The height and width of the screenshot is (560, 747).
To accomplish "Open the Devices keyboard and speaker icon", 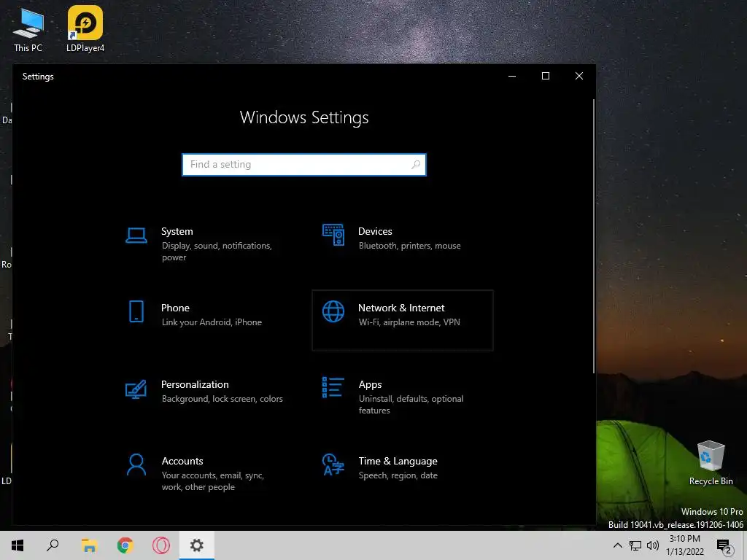I will [333, 235].
